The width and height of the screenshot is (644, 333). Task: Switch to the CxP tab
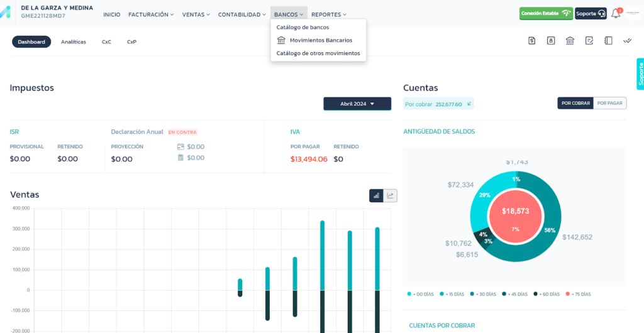click(131, 42)
